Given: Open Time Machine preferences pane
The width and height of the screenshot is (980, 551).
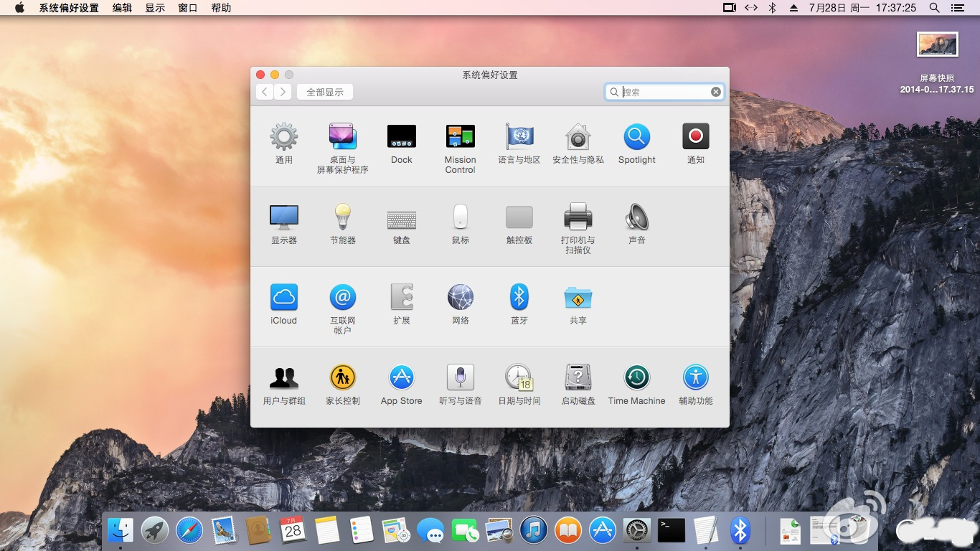Looking at the screenshot, I should pyautogui.click(x=637, y=377).
